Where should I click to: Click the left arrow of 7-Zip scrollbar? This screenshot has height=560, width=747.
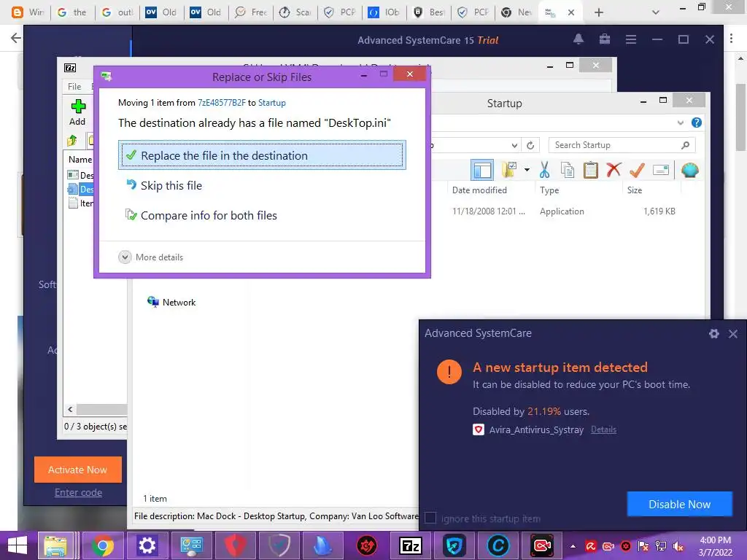coord(71,409)
